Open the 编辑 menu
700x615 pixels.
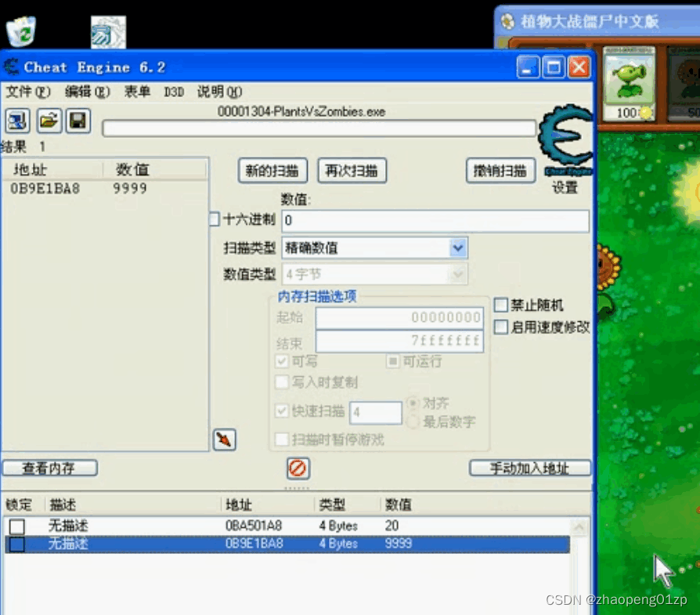(87, 92)
